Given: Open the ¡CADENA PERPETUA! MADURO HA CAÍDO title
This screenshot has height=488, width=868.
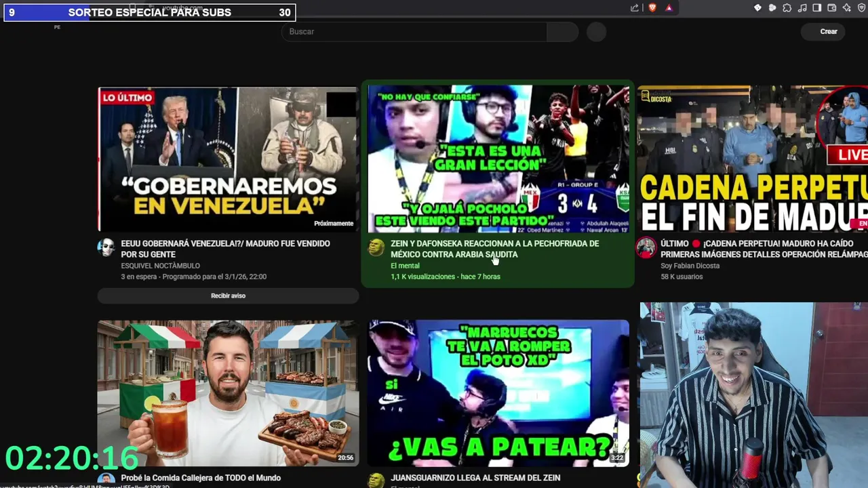Looking at the screenshot, I should (764, 249).
